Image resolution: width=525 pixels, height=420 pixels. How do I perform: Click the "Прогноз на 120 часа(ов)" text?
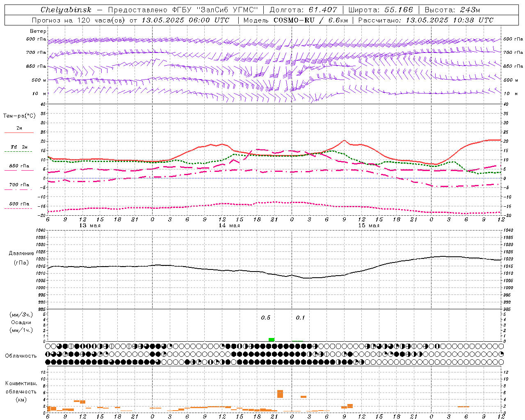pyautogui.click(x=79, y=20)
